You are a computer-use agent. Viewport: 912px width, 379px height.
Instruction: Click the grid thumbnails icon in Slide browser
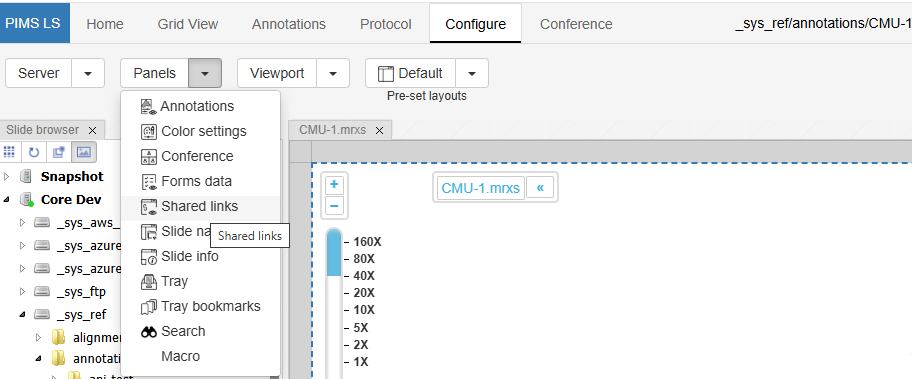coord(9,152)
